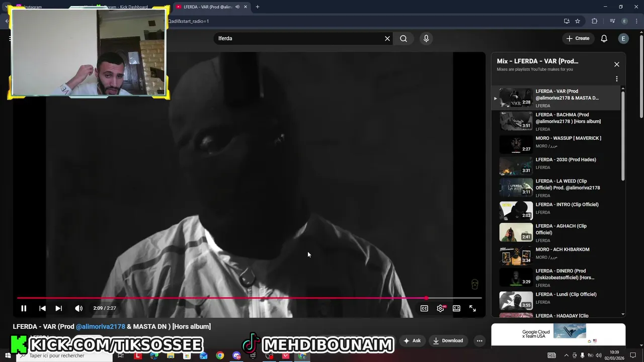The image size is (644, 362).
Task: Open Mix playlist three-dot options
Action: [x=616, y=79]
